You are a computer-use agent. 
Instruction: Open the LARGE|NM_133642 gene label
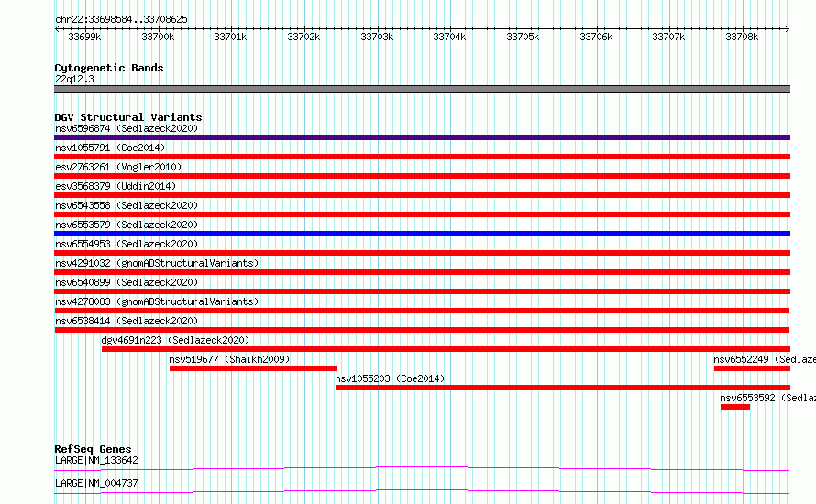click(x=96, y=460)
